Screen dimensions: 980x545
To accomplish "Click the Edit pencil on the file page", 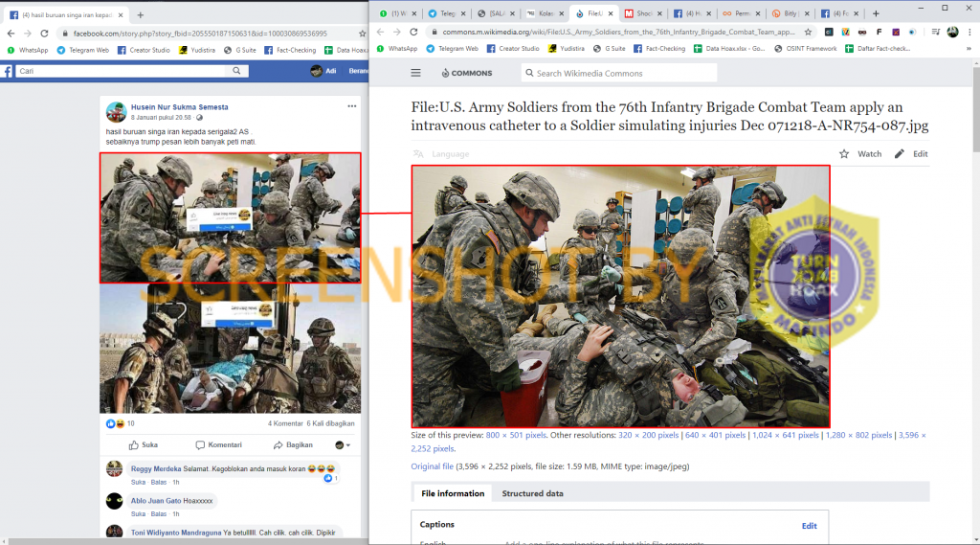I will (x=900, y=154).
